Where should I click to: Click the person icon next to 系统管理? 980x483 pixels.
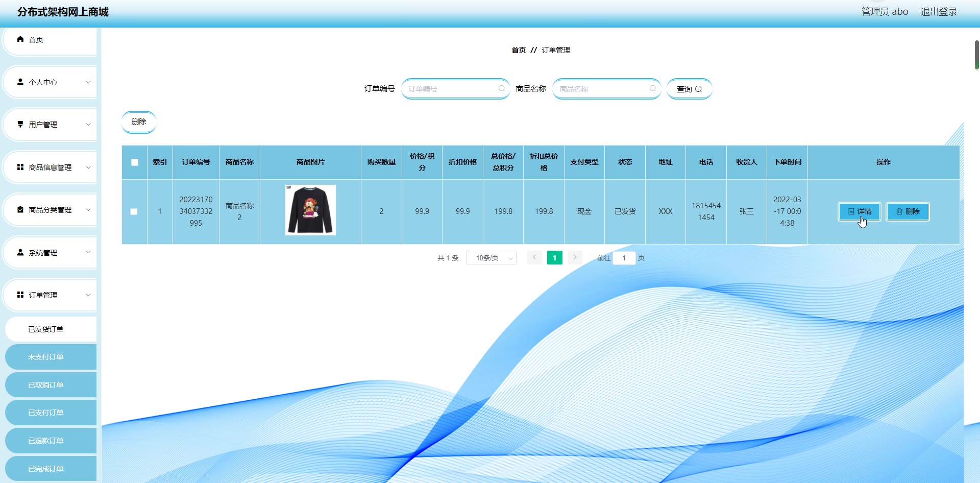tap(20, 252)
